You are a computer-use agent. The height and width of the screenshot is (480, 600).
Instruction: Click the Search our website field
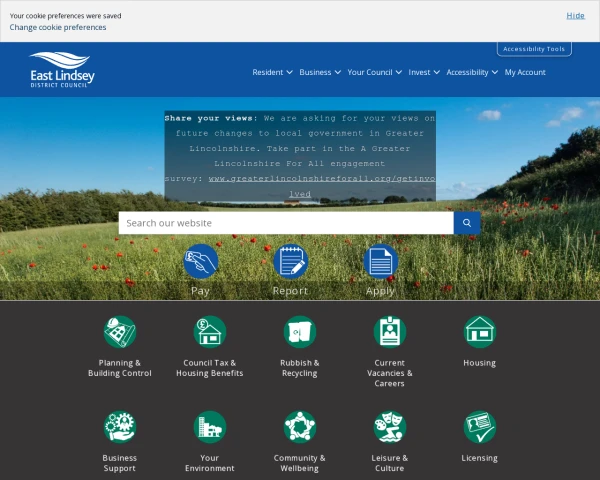pos(286,223)
